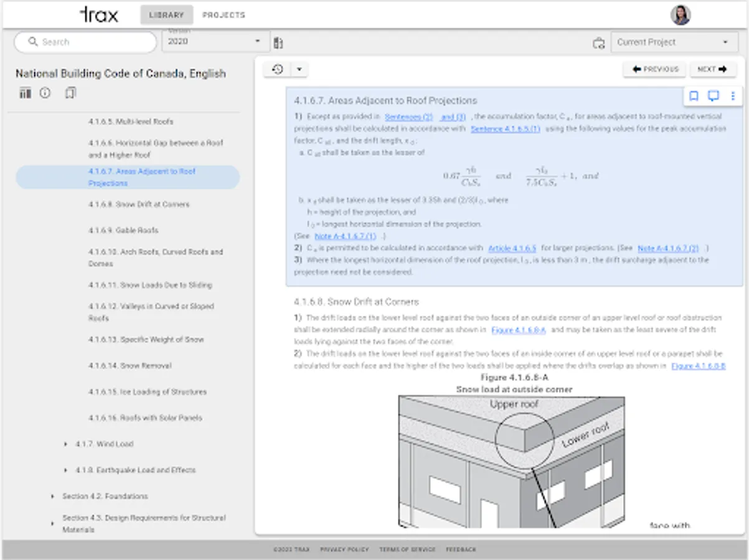Click the bookmarks list icon under book title
The image size is (749, 560).
[70, 93]
